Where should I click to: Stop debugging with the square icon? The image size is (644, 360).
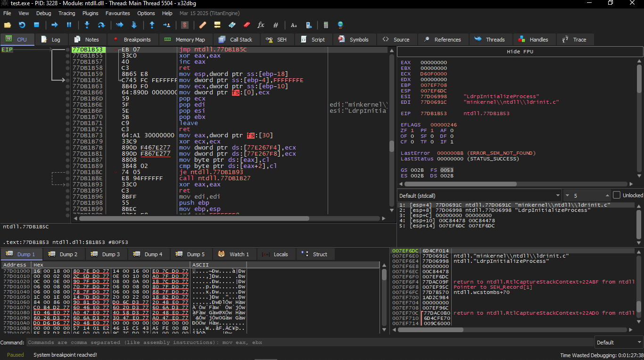[x=36, y=25]
